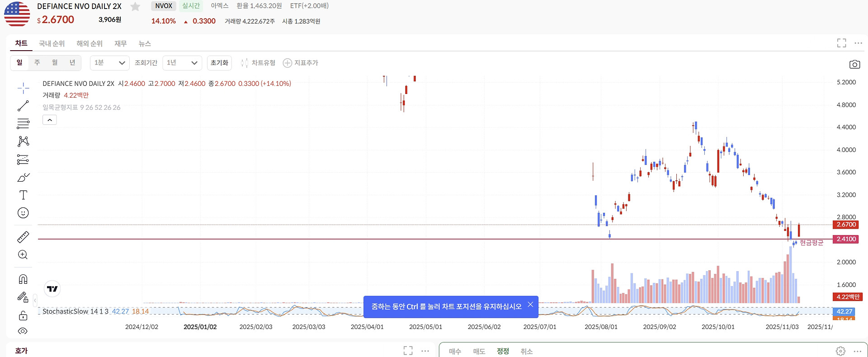Switch to the 차트 tab

21,43
